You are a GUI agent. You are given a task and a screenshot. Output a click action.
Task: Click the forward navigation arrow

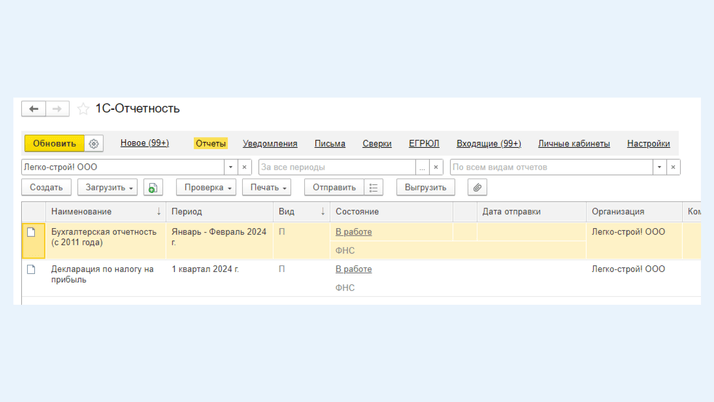[x=57, y=109]
